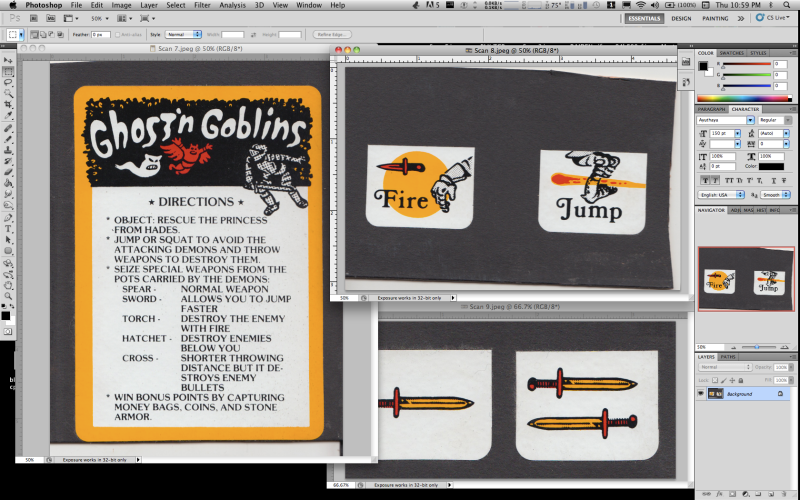800x500 pixels.
Task: Open the Layer menu
Action: (148, 5)
